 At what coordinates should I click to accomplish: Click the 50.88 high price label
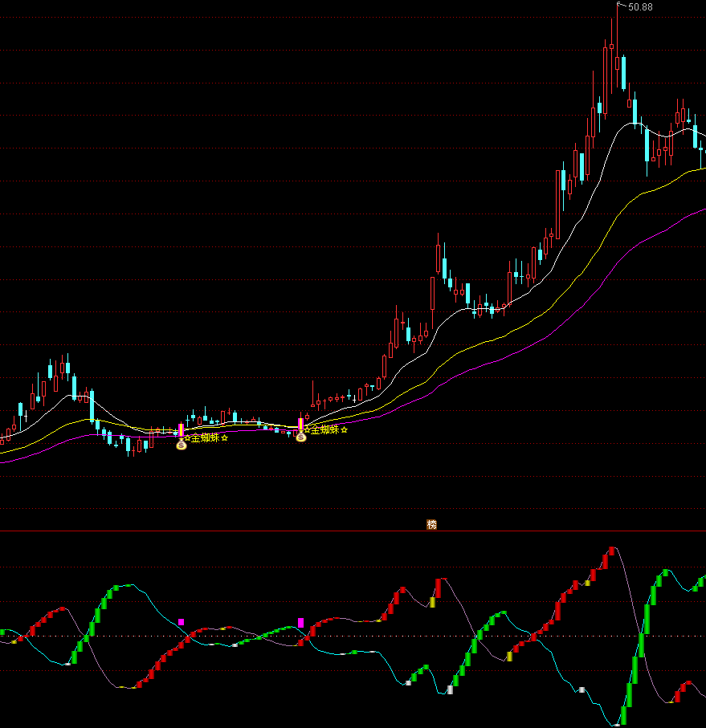tap(640, 7)
